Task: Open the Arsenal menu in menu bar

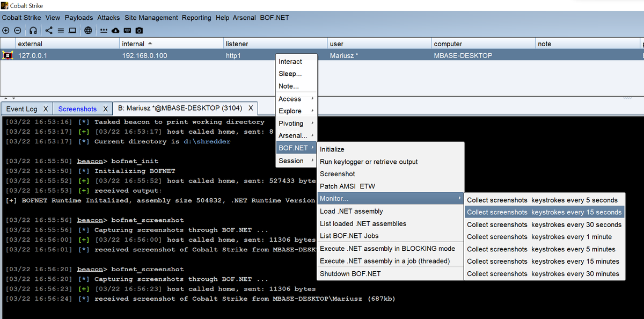Action: 244,18
